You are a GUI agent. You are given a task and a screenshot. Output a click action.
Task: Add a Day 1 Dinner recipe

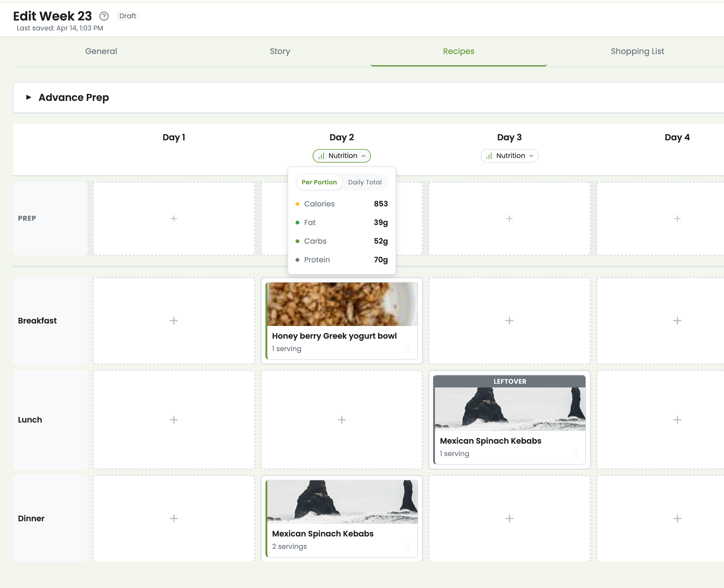(174, 518)
